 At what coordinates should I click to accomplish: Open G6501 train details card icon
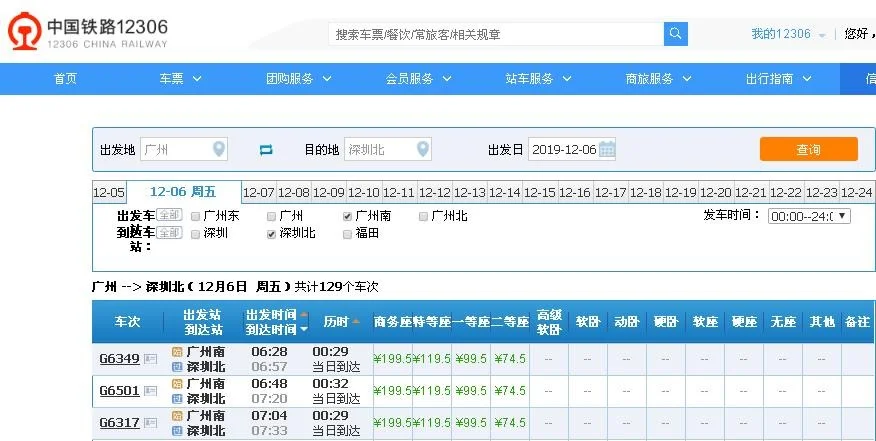point(150,391)
